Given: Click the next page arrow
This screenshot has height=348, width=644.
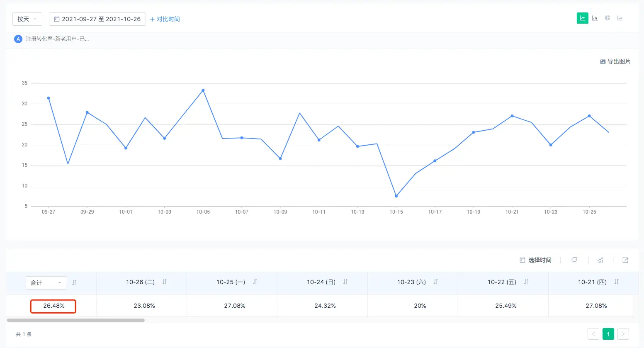Looking at the screenshot, I should 623,334.
